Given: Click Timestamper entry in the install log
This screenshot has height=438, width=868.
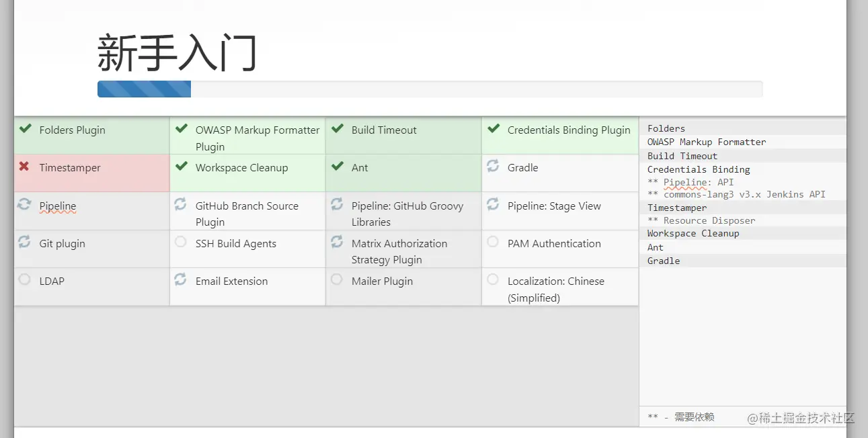Looking at the screenshot, I should pos(677,208).
